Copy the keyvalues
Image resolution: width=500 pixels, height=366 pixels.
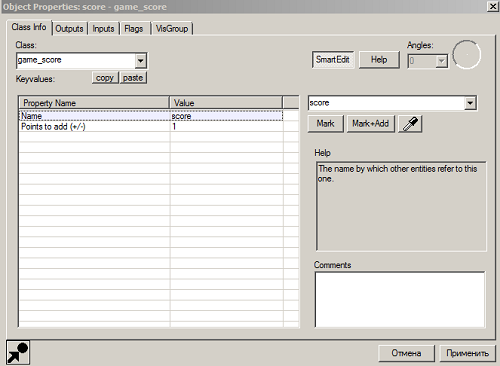click(x=105, y=78)
